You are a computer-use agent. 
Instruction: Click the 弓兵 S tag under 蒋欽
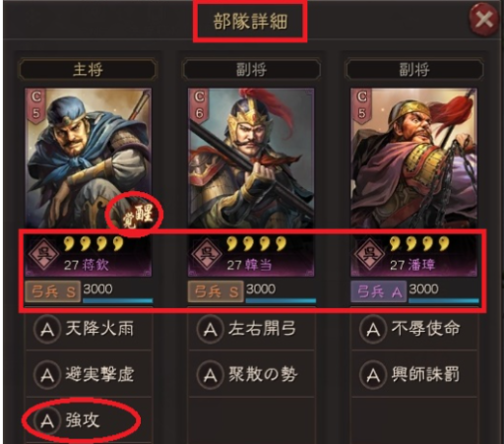pos(53,291)
